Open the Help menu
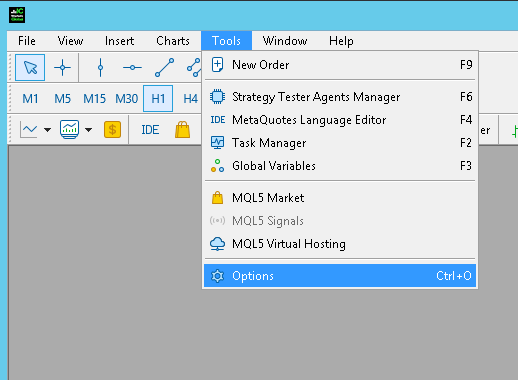The width and height of the screenshot is (518, 380). coord(341,41)
